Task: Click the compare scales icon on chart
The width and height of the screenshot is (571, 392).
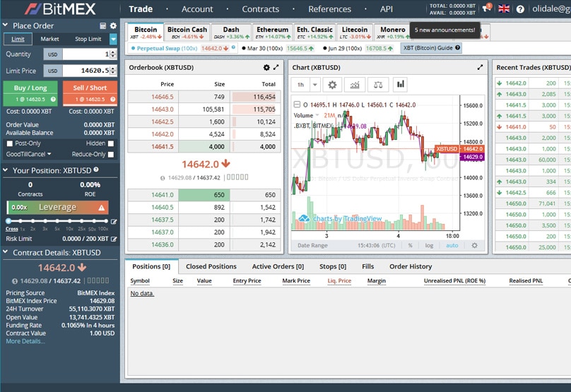Action: (x=378, y=84)
